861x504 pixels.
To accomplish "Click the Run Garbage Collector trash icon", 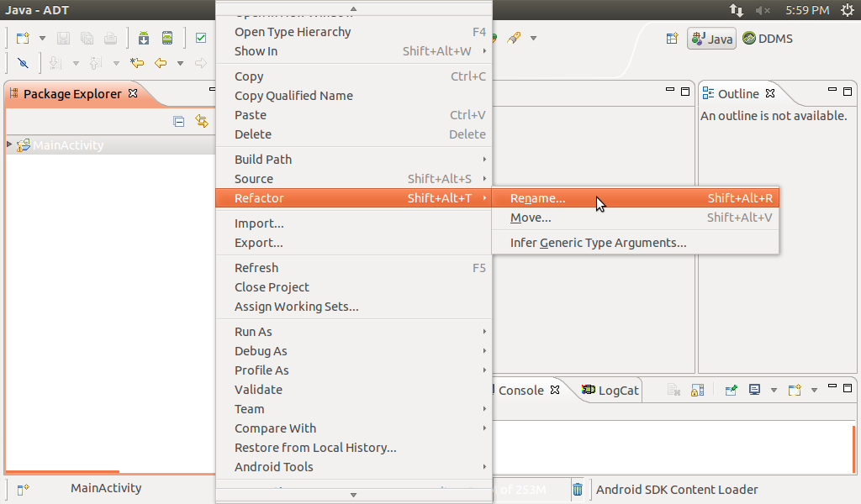I will coord(578,489).
